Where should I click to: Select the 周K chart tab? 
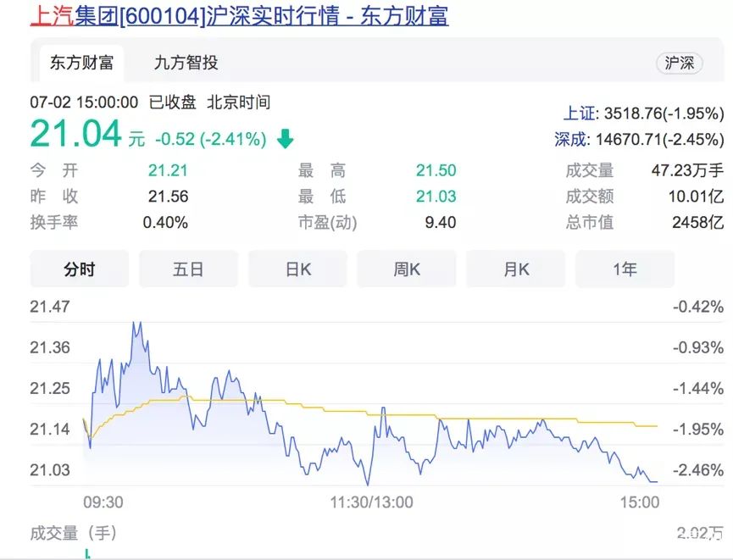click(x=407, y=269)
